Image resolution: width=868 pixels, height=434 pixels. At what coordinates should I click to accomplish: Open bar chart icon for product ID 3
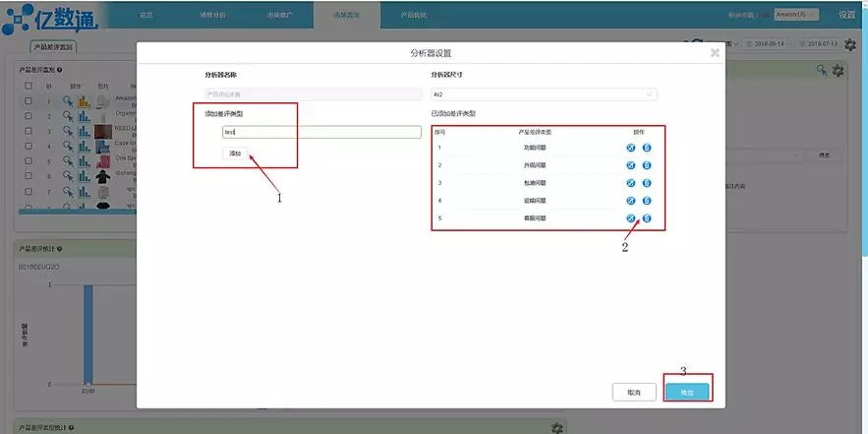tap(84, 131)
